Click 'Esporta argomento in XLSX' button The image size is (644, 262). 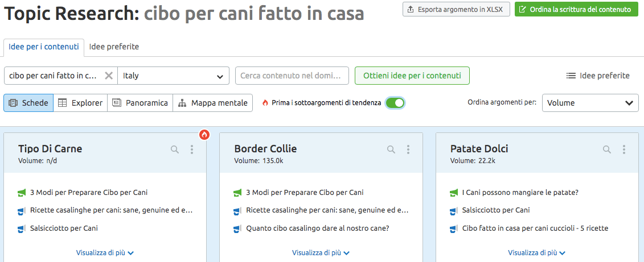[x=456, y=10]
